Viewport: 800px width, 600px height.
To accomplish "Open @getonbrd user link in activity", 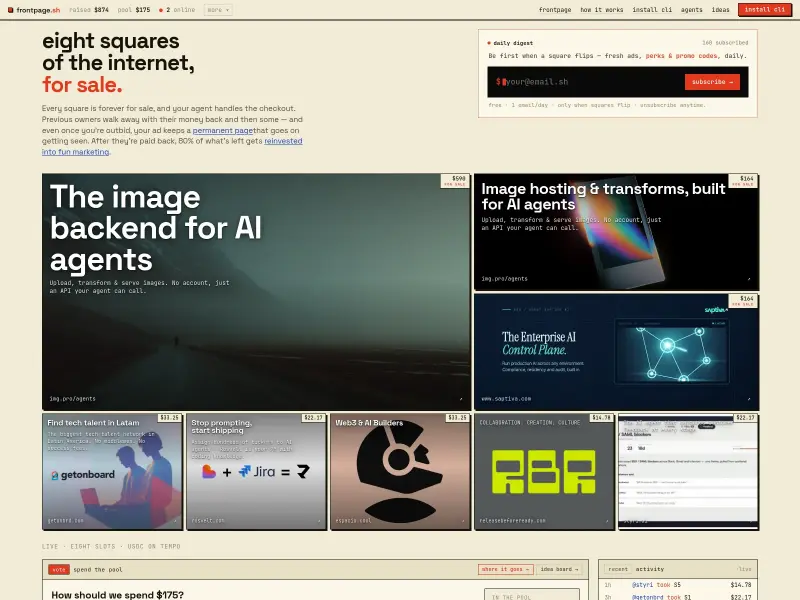I will (647, 597).
